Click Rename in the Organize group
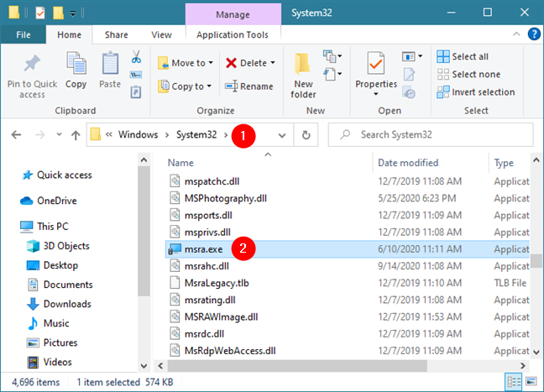This screenshot has height=392, width=544. coord(248,86)
